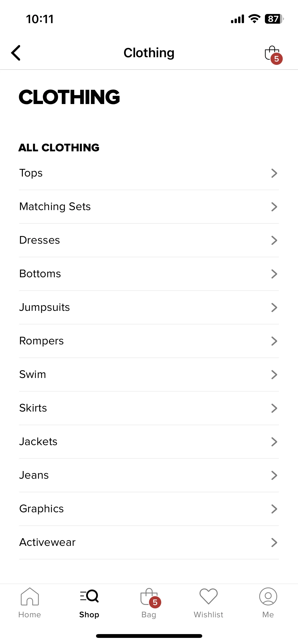Open the Wishlist heart icon
Image resolution: width=298 pixels, height=644 pixels.
[x=208, y=596]
